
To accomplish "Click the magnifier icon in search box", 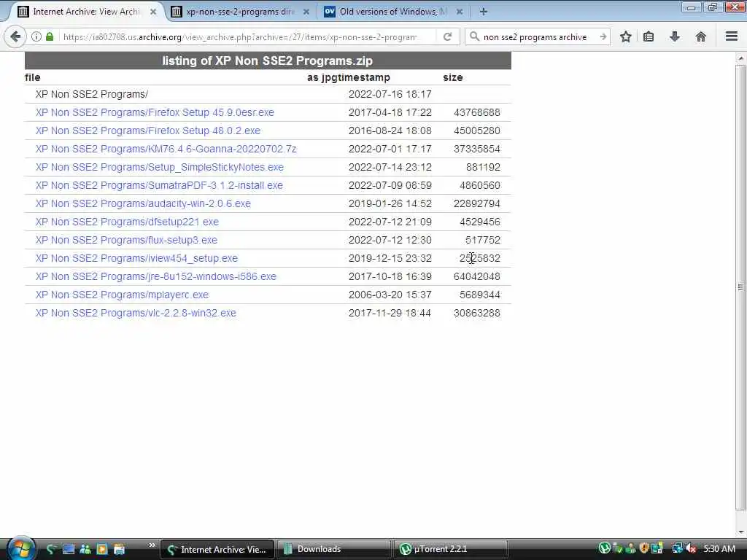I will [474, 36].
